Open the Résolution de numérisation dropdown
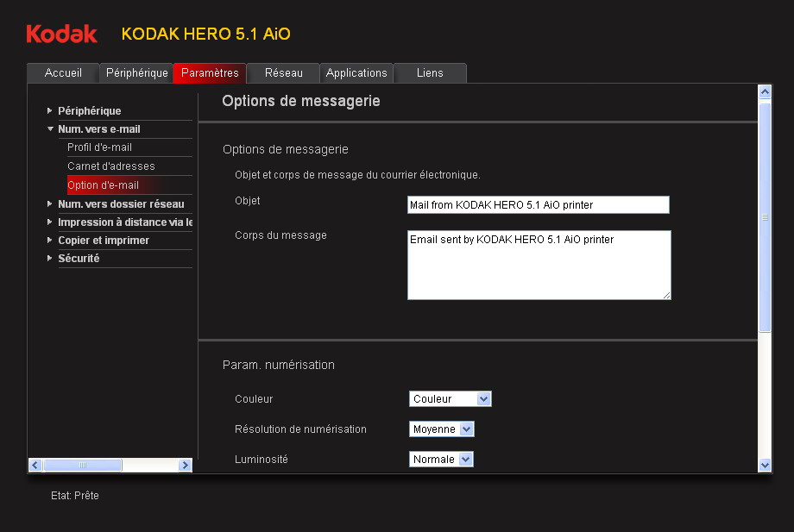This screenshot has width=794, height=532. [x=441, y=429]
